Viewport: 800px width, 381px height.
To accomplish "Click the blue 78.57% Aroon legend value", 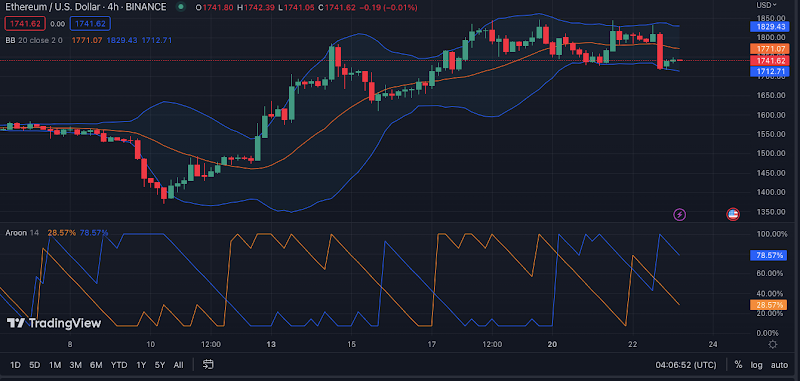I will click(x=94, y=233).
